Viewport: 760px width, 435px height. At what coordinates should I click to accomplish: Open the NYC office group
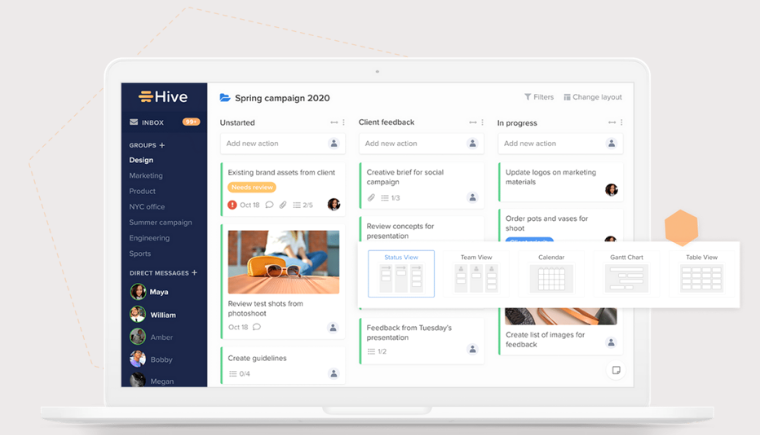[147, 207]
